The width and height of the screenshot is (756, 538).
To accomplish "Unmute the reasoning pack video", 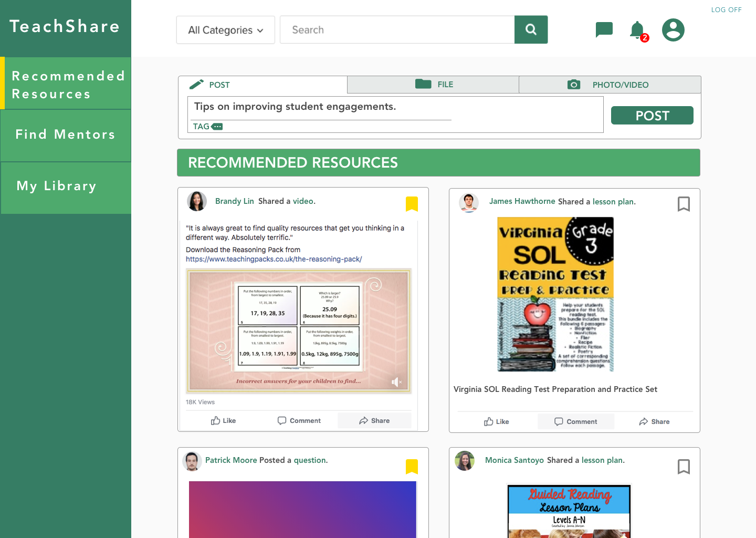I will (x=396, y=382).
